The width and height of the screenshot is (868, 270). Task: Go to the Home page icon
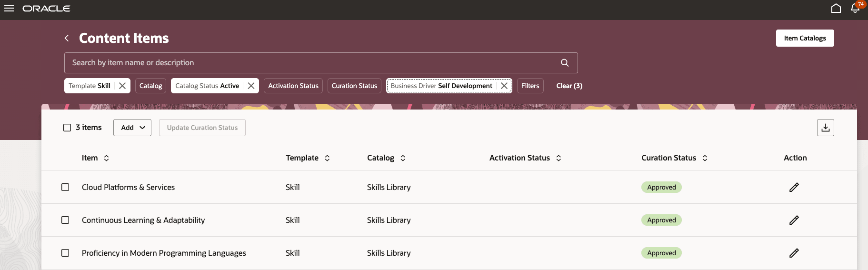[x=836, y=9]
